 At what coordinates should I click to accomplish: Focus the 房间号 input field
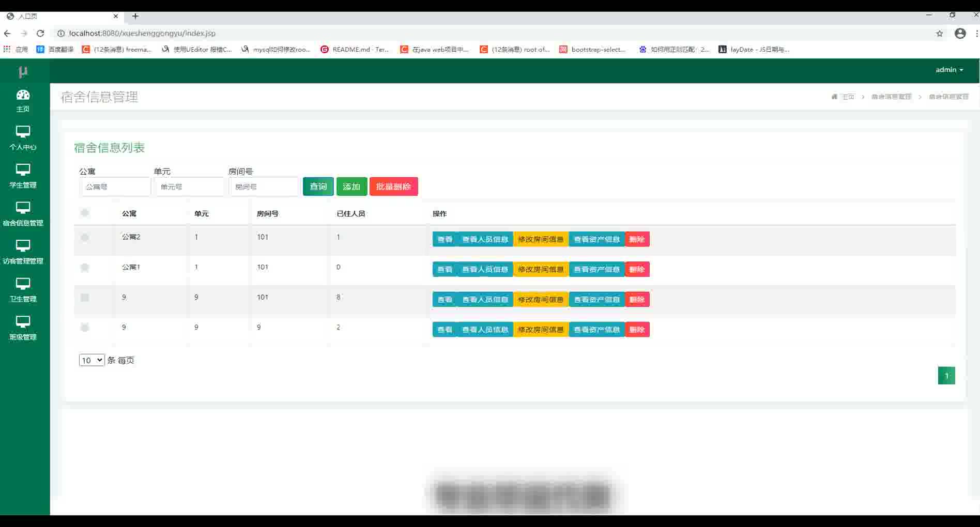(264, 187)
